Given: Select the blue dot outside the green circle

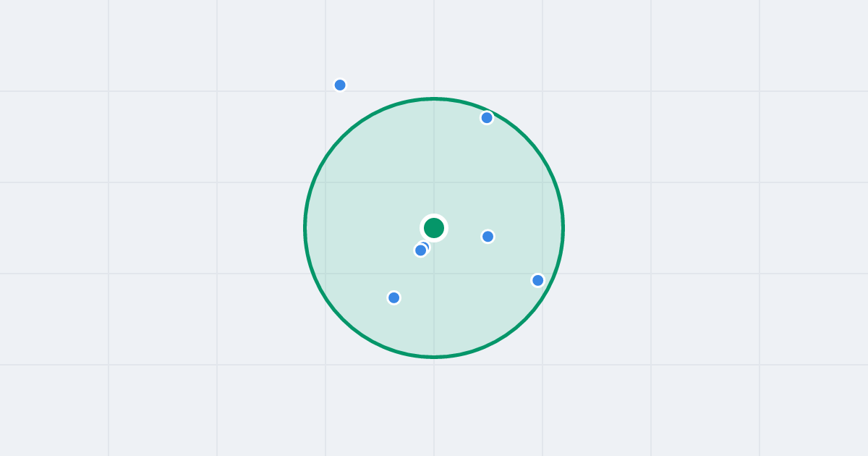Looking at the screenshot, I should [x=340, y=85].
